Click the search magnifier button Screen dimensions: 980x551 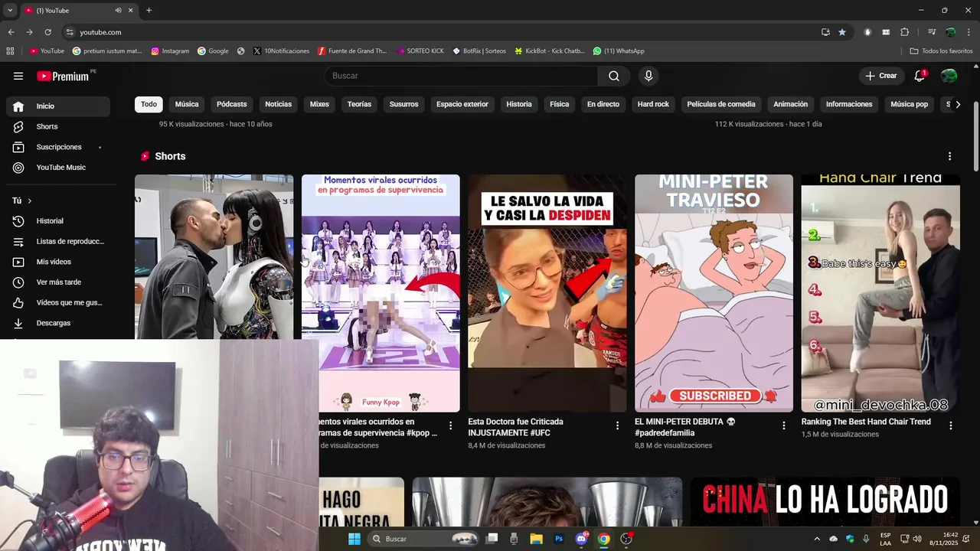point(614,76)
